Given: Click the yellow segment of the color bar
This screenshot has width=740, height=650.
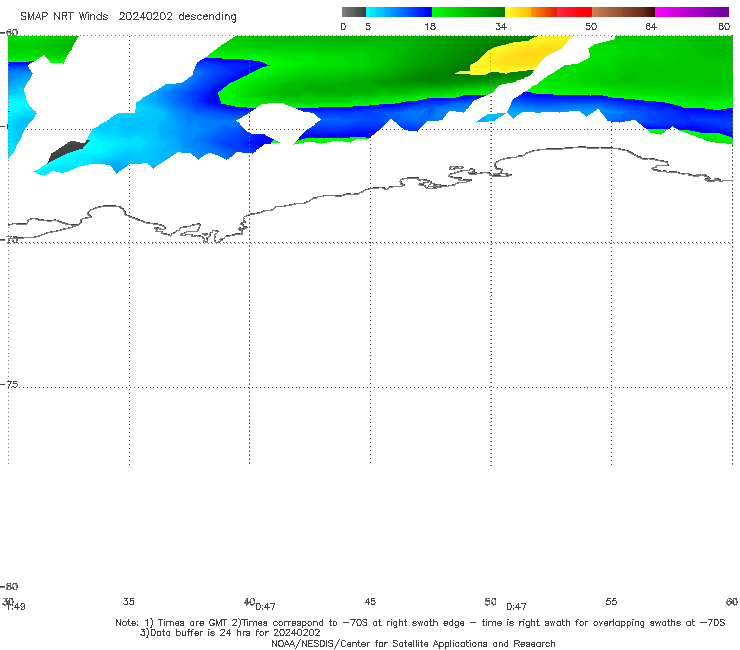Looking at the screenshot, I should tap(518, 12).
